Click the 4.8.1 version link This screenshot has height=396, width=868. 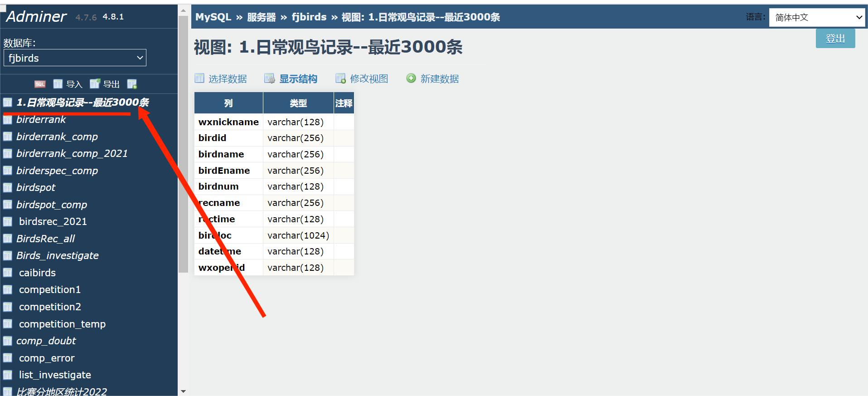(x=113, y=17)
